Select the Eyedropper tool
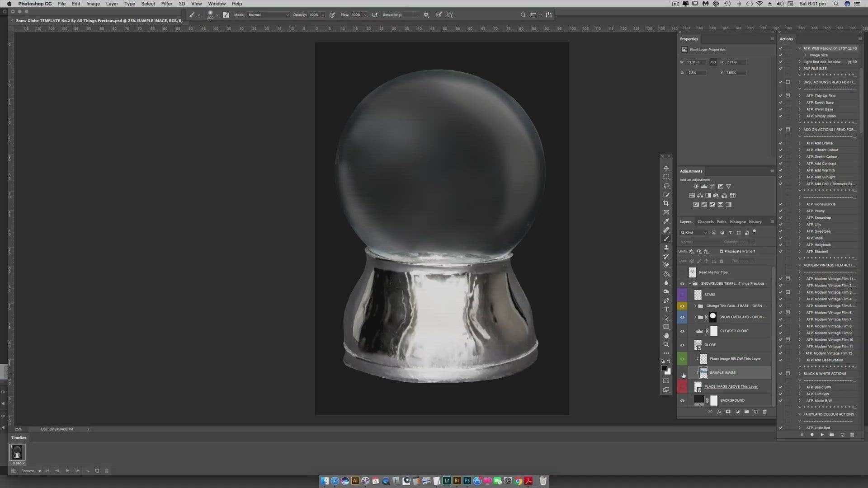868x488 pixels. [666, 221]
